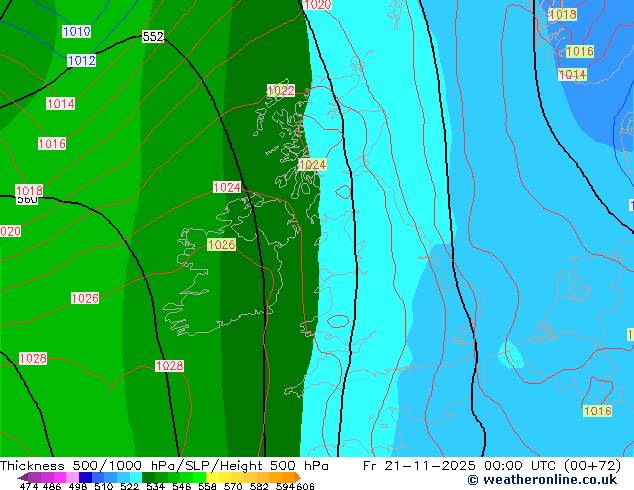Open the weatheronline.co.uk copyright link
The image size is (634, 490).
[543, 480]
